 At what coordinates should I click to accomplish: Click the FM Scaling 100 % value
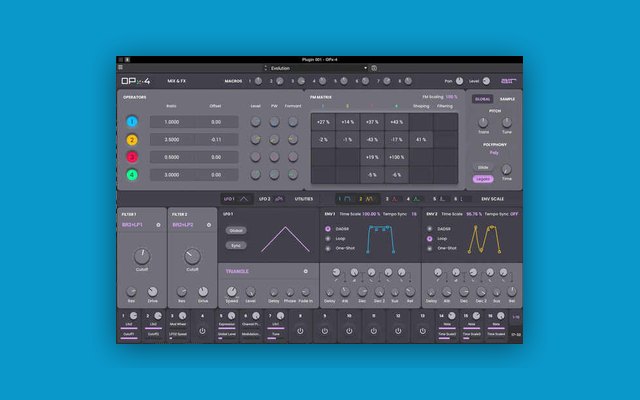pyautogui.click(x=451, y=97)
